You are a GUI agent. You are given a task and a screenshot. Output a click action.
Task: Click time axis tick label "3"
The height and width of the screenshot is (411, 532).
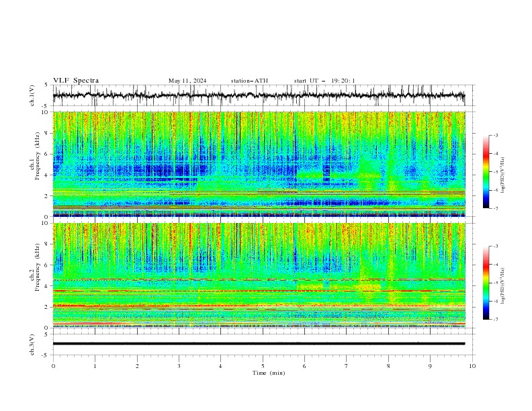click(x=179, y=366)
